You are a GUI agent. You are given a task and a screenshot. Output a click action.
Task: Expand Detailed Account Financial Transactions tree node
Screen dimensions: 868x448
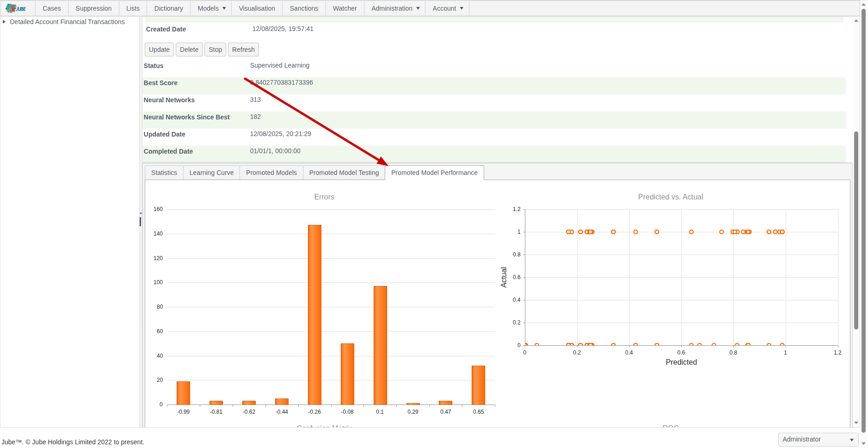pos(4,22)
